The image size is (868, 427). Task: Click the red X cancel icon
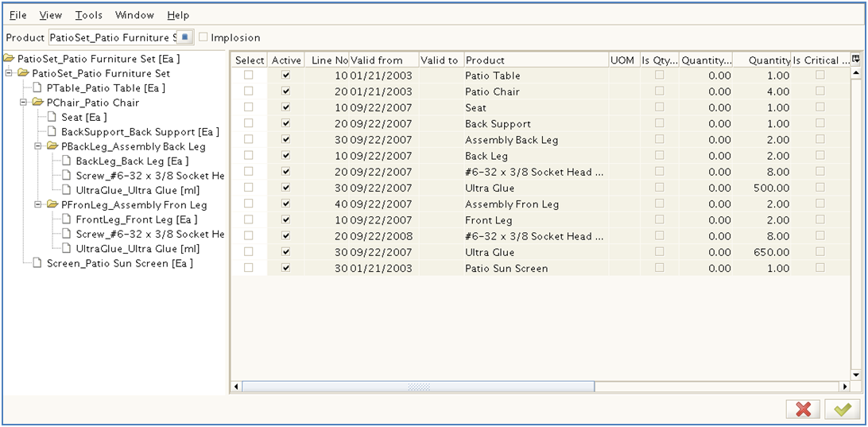(803, 409)
